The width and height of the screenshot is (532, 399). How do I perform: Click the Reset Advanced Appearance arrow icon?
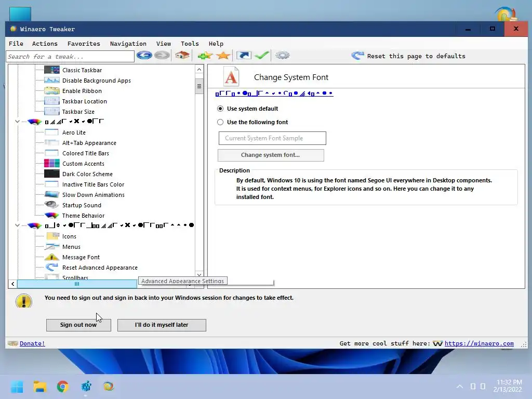pyautogui.click(x=52, y=268)
